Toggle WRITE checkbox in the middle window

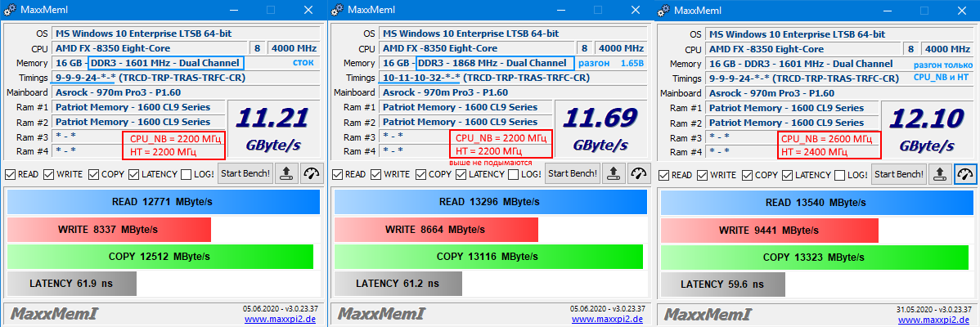[x=375, y=174]
